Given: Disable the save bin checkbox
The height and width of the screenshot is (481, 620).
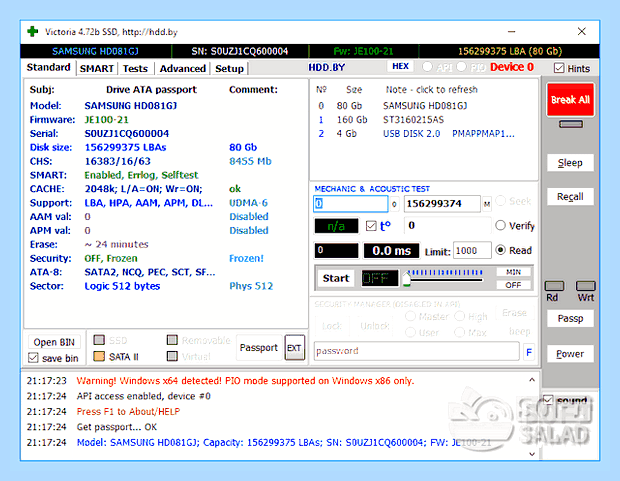Looking at the screenshot, I should tap(33, 358).
